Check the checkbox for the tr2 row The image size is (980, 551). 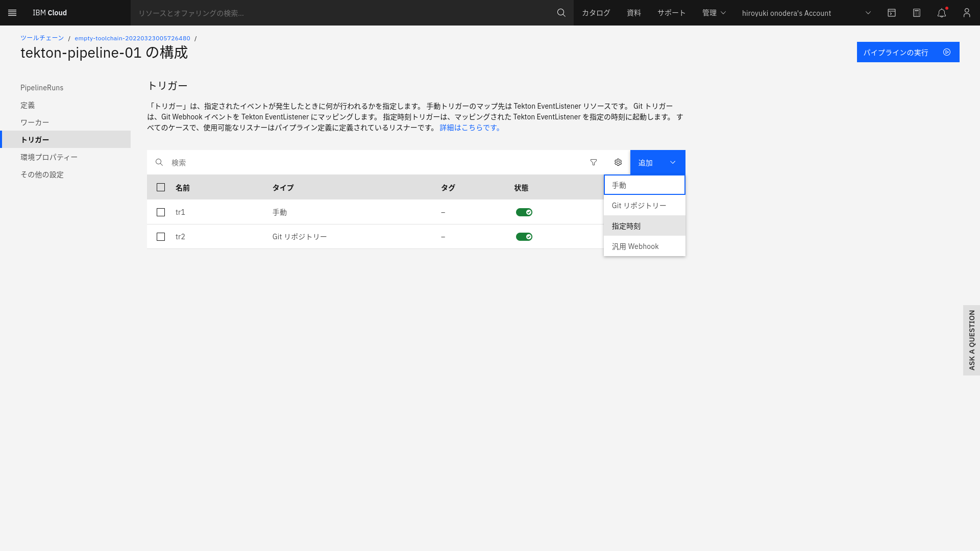pyautogui.click(x=161, y=237)
